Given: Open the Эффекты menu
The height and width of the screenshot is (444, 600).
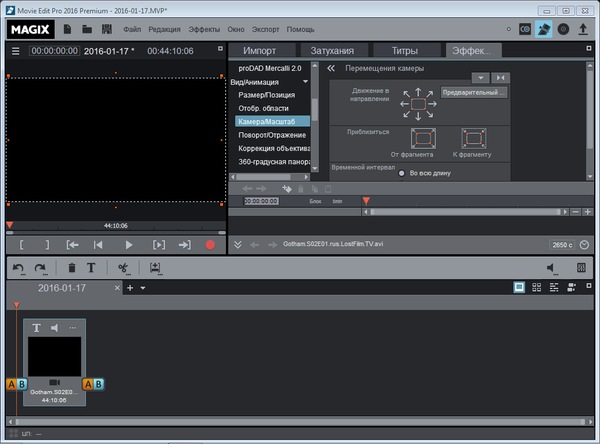Looking at the screenshot, I should click(x=204, y=30).
